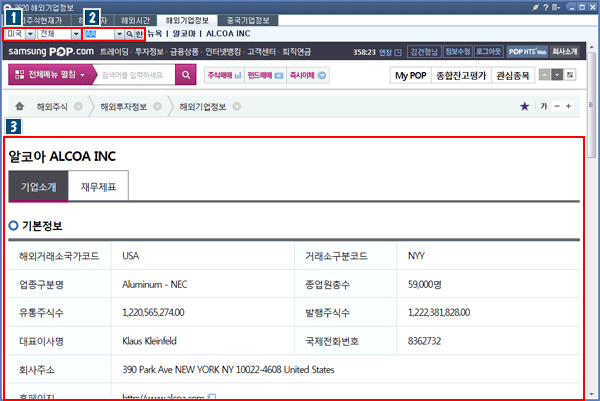Click the dark down-arrow quick menu button
600x401 pixels.
click(557, 75)
